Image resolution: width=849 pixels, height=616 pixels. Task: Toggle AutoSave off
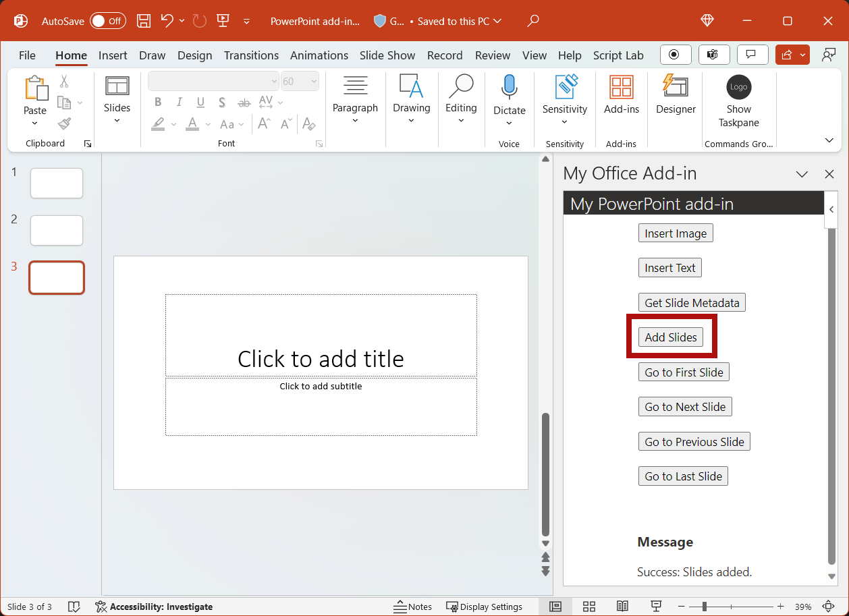coord(107,21)
